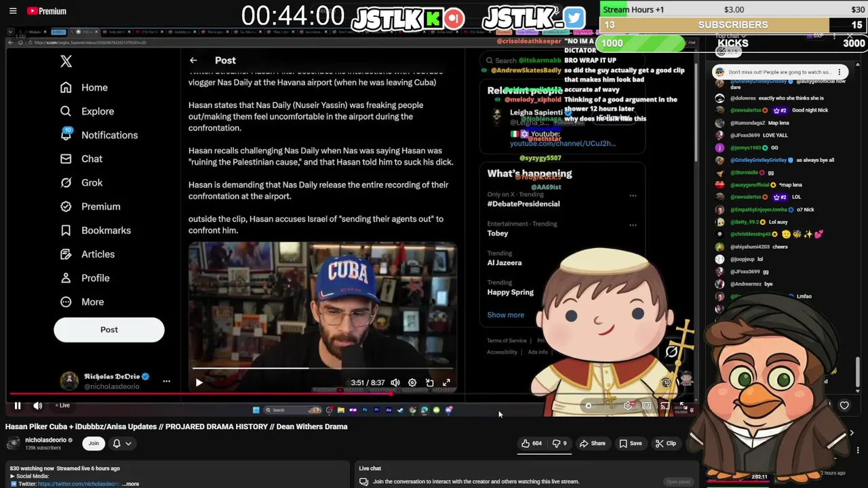Viewport: 868px width, 488px height.
Task: Click the Stream Hours +1 $3.00 goal bar
Action: pos(734,9)
